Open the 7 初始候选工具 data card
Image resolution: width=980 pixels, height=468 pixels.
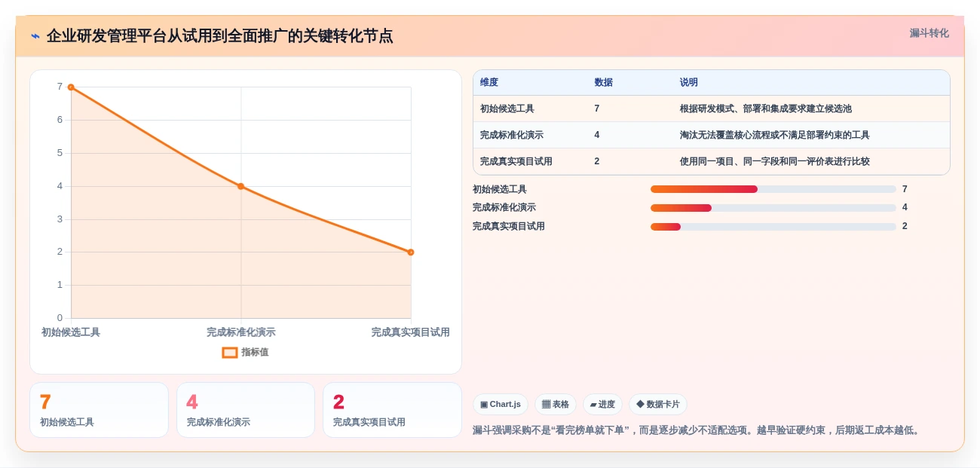[99, 410]
